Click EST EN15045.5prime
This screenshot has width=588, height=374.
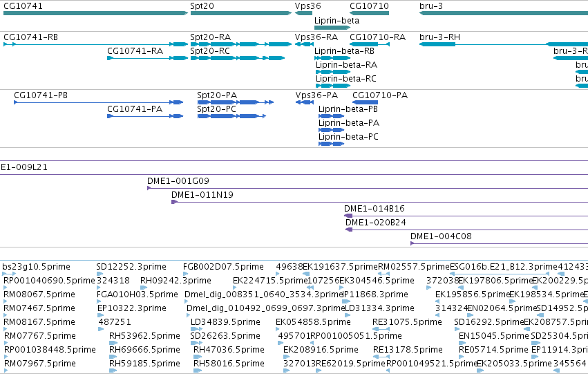tap(494, 337)
